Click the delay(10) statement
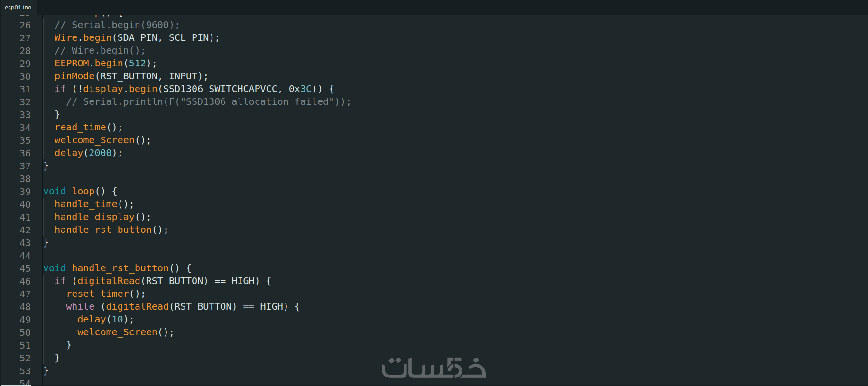This screenshot has width=868, height=386. pos(105,320)
